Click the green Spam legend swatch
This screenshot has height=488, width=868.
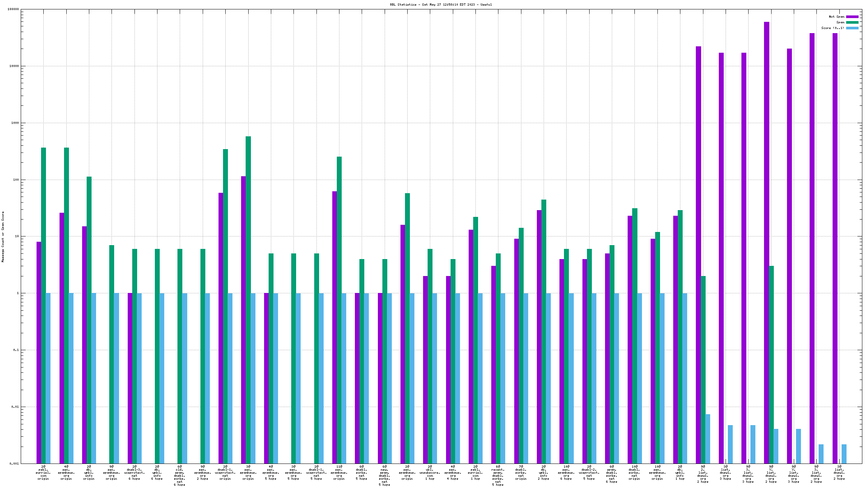click(x=852, y=22)
